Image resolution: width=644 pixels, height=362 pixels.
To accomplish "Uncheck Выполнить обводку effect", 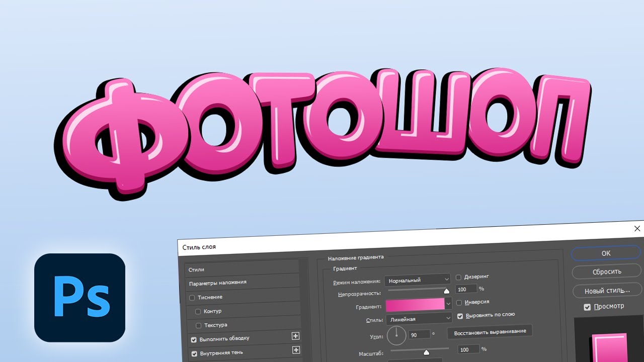I will tap(194, 340).
